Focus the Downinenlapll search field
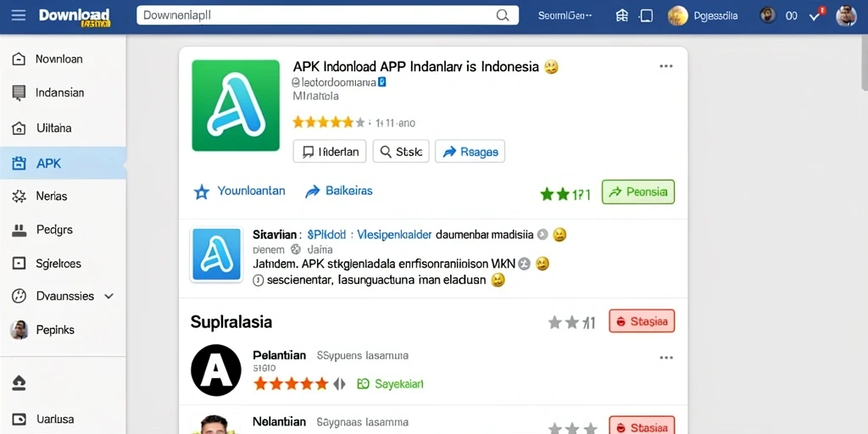This screenshot has width=868, height=434. tap(327, 15)
